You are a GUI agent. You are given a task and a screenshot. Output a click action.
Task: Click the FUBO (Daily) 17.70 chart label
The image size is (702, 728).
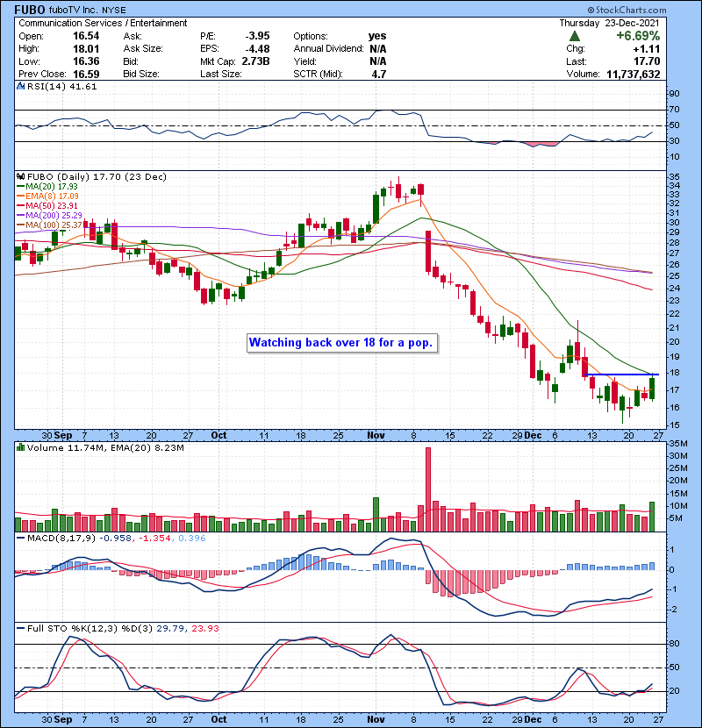tap(97, 176)
